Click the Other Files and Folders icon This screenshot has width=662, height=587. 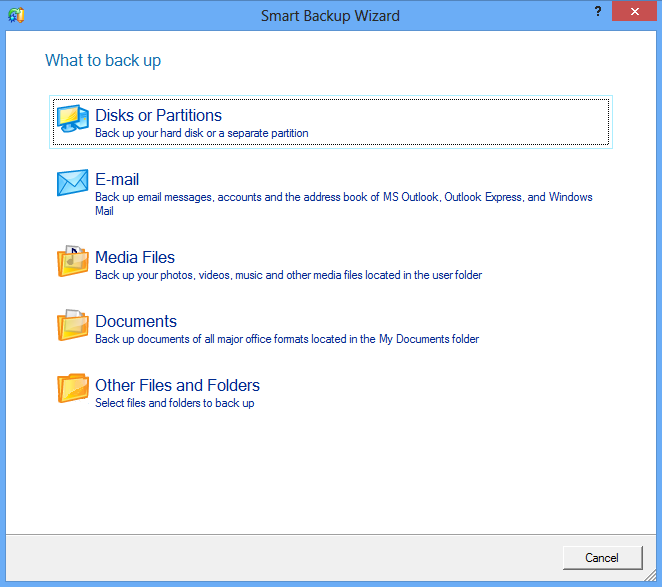[73, 390]
